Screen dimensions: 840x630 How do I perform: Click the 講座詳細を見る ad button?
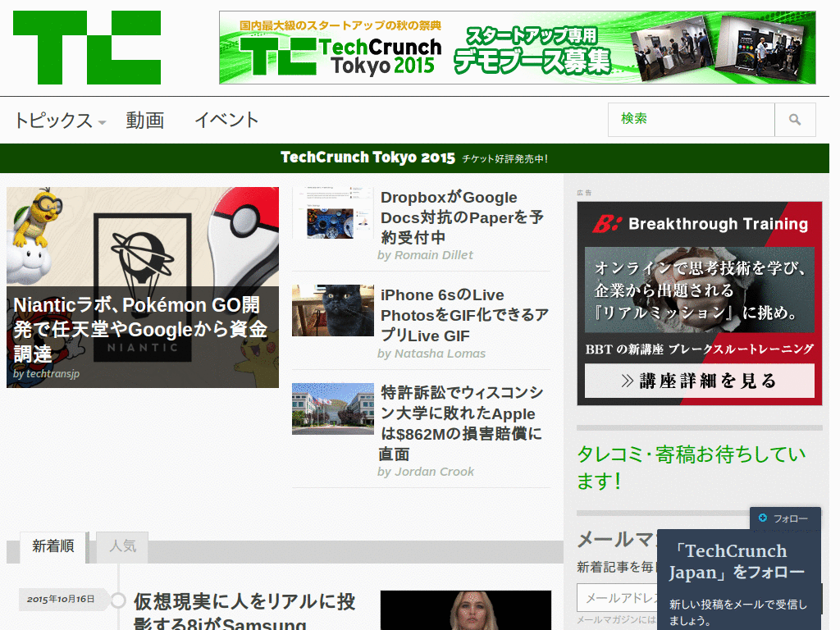pyautogui.click(x=699, y=381)
